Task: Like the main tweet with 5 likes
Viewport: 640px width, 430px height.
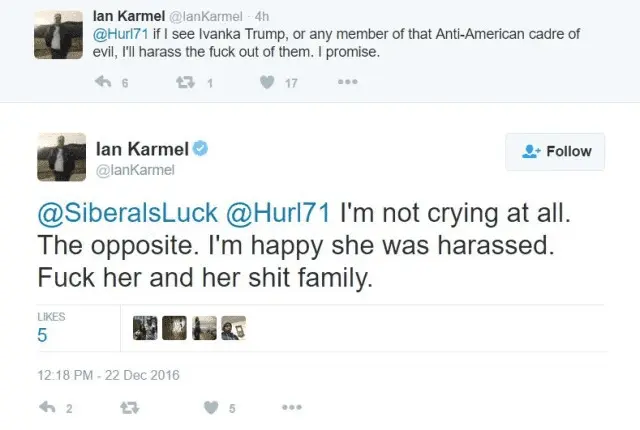Action: (211, 407)
